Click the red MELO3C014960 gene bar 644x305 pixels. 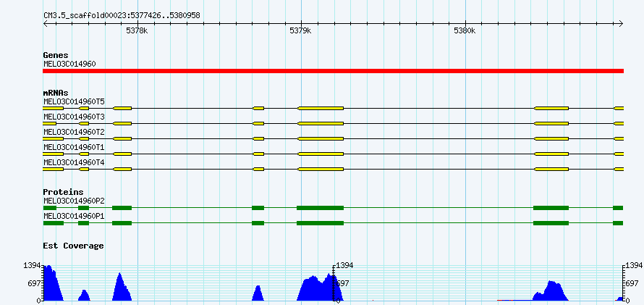[x=333, y=71]
